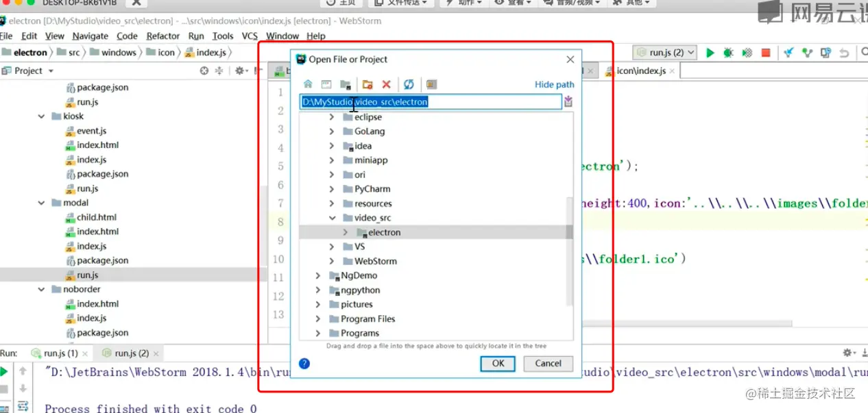Switch to the run.js (1) run tab
This screenshot has width=868, height=413.
coord(61,353)
